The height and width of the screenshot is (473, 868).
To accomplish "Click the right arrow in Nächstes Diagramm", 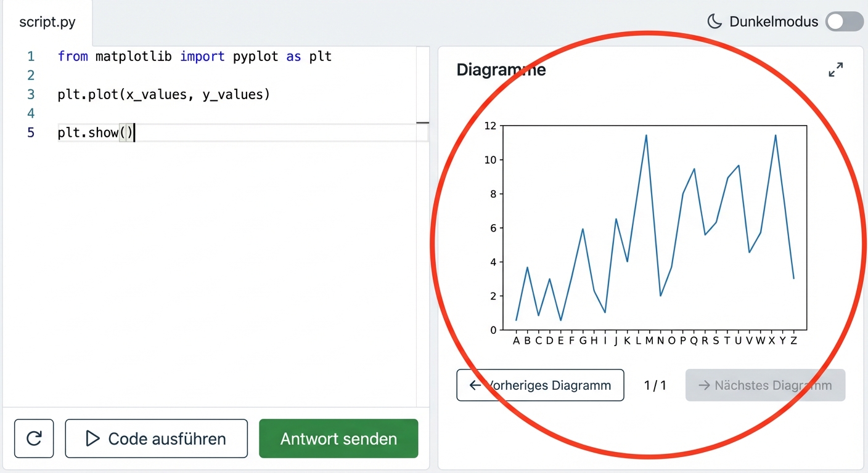I will pos(705,385).
